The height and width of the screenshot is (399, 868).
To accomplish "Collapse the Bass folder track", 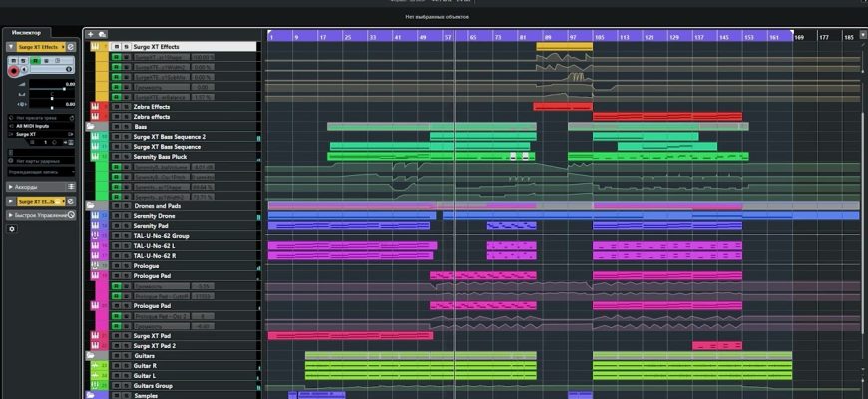I will pos(91,127).
